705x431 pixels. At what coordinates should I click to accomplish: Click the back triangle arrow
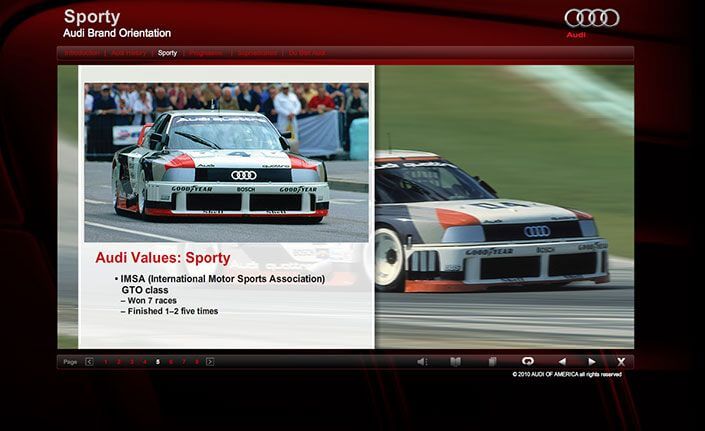[x=562, y=361]
